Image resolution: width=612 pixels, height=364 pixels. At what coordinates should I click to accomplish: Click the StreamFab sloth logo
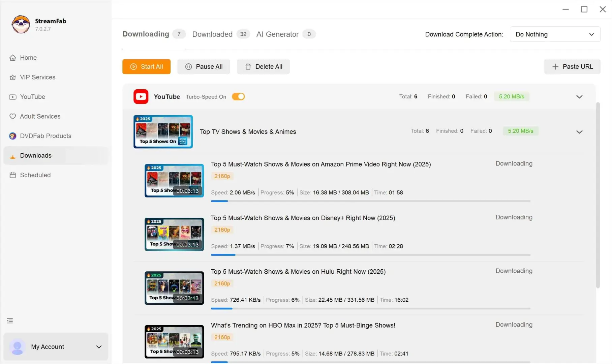(21, 24)
